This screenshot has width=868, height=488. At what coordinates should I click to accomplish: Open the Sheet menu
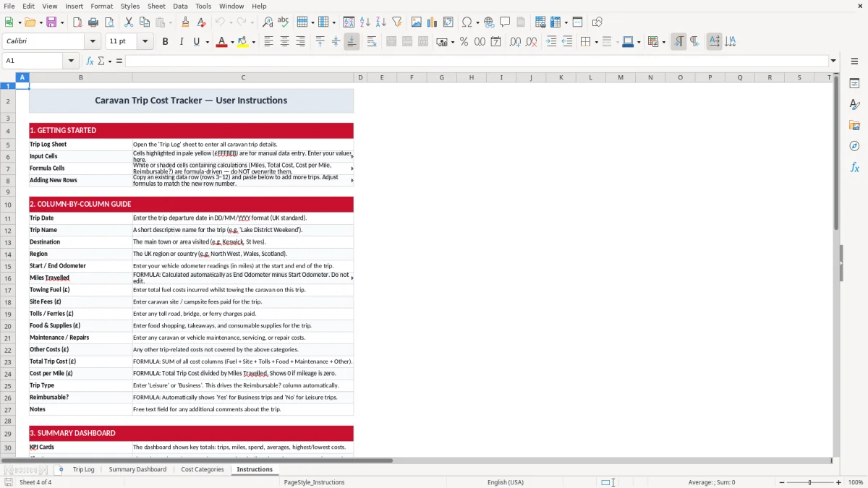coord(156,6)
